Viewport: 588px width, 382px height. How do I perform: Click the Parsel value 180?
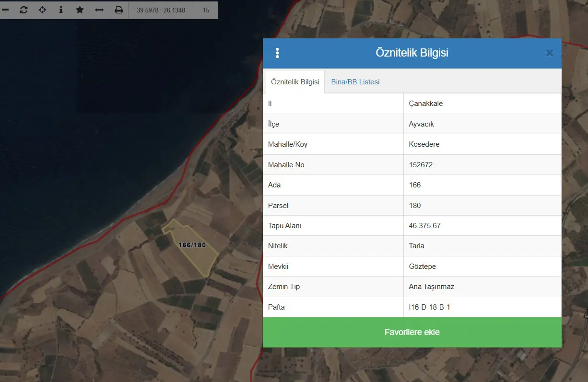click(x=415, y=206)
